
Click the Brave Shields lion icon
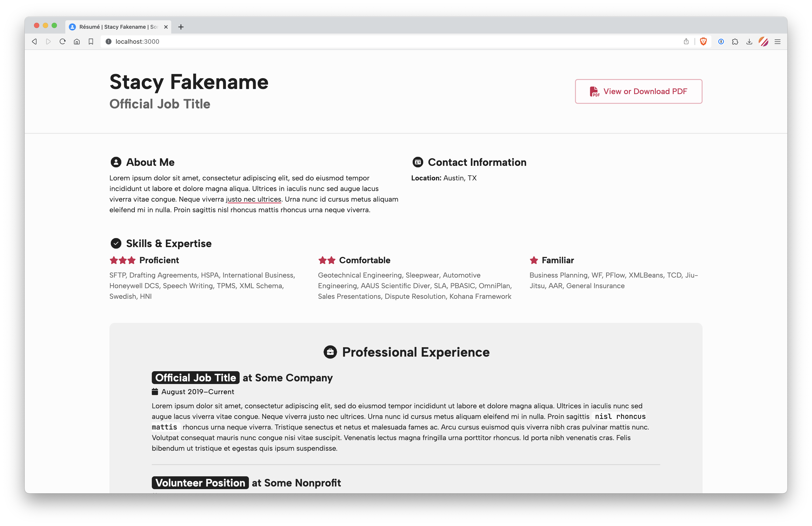pyautogui.click(x=703, y=42)
